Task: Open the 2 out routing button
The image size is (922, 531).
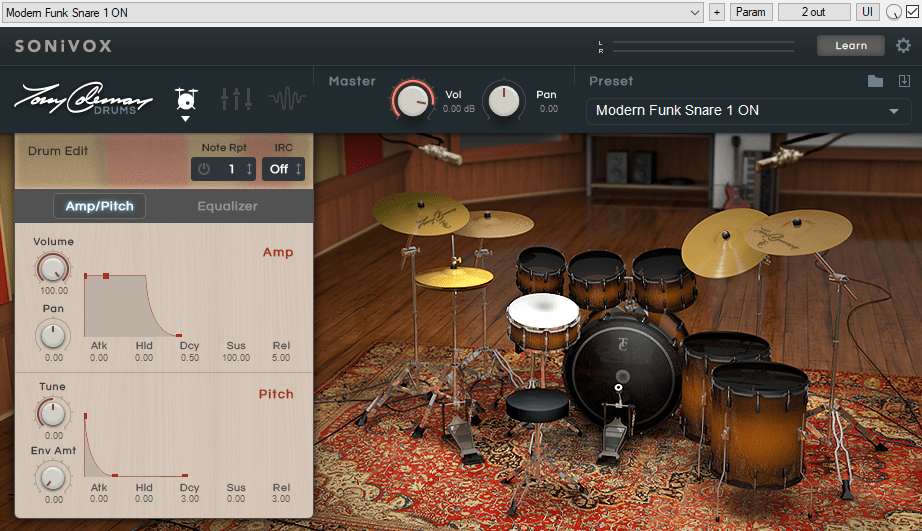Action: click(x=814, y=12)
